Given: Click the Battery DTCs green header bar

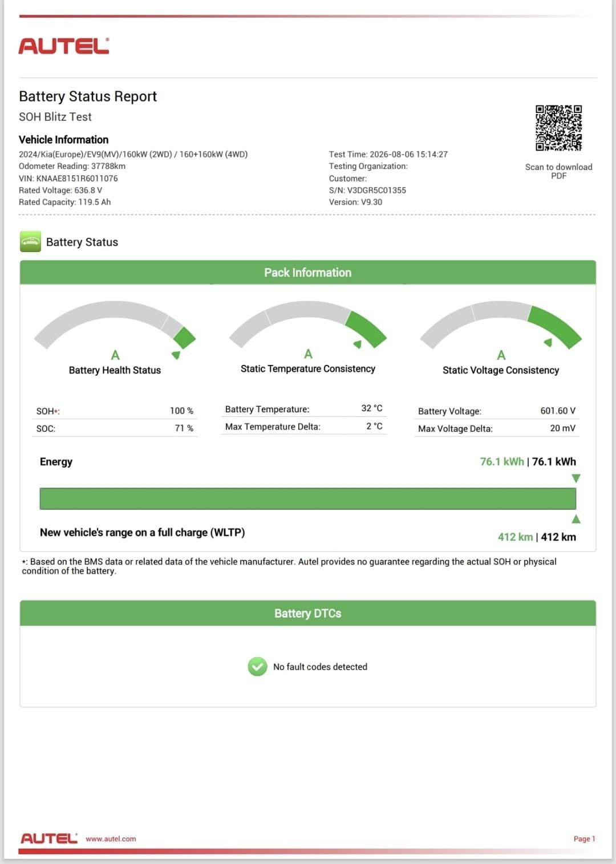Looking at the screenshot, I should [308, 613].
